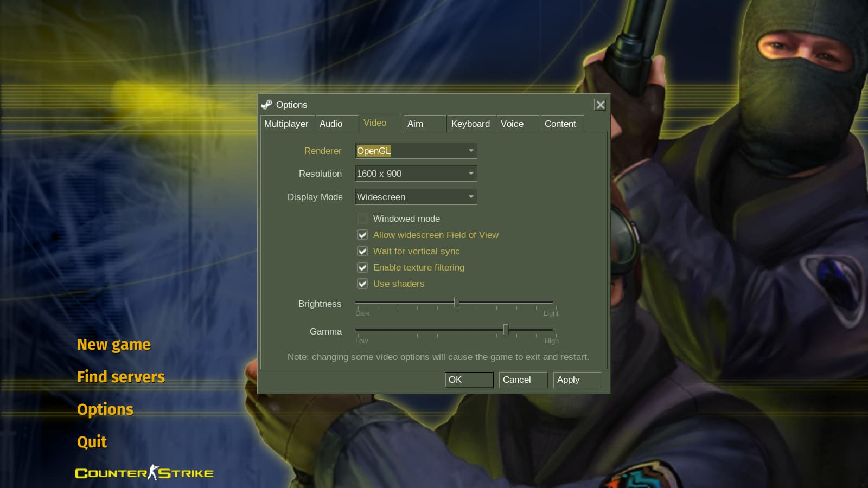Viewport: 868px width, 488px height.
Task: Click the OpenGL renderer field
Action: click(416, 151)
